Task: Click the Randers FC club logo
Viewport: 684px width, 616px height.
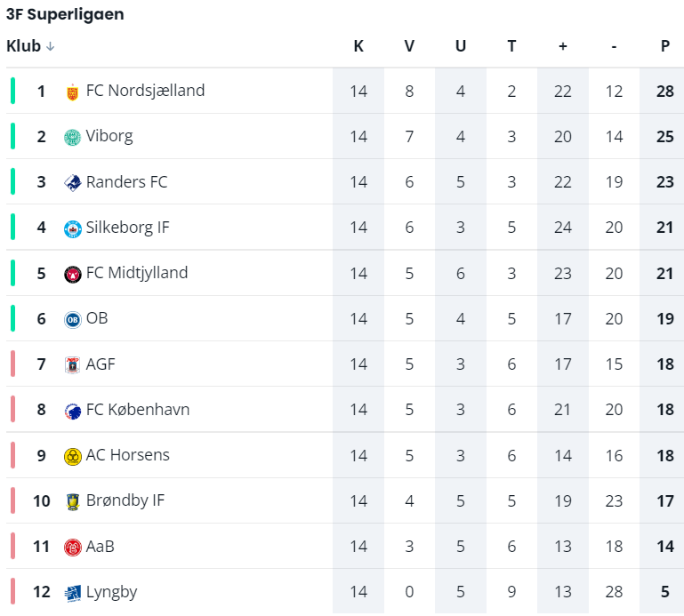Action: pos(73,183)
